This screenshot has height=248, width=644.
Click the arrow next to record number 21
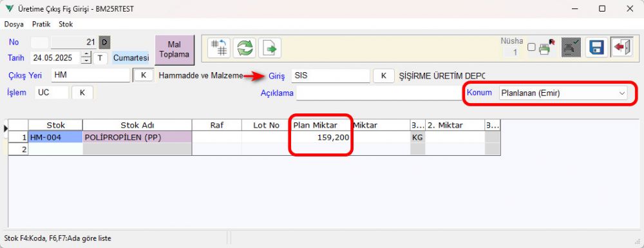click(x=105, y=42)
